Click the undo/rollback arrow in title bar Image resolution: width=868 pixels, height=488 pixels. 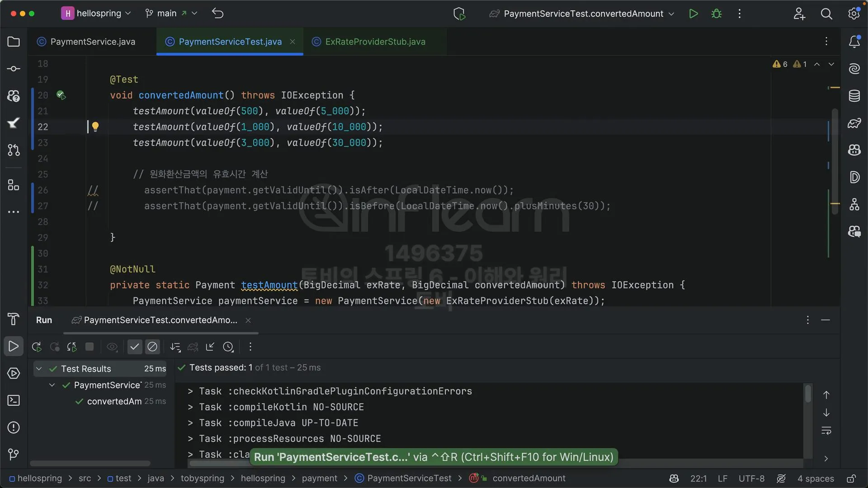pos(218,14)
